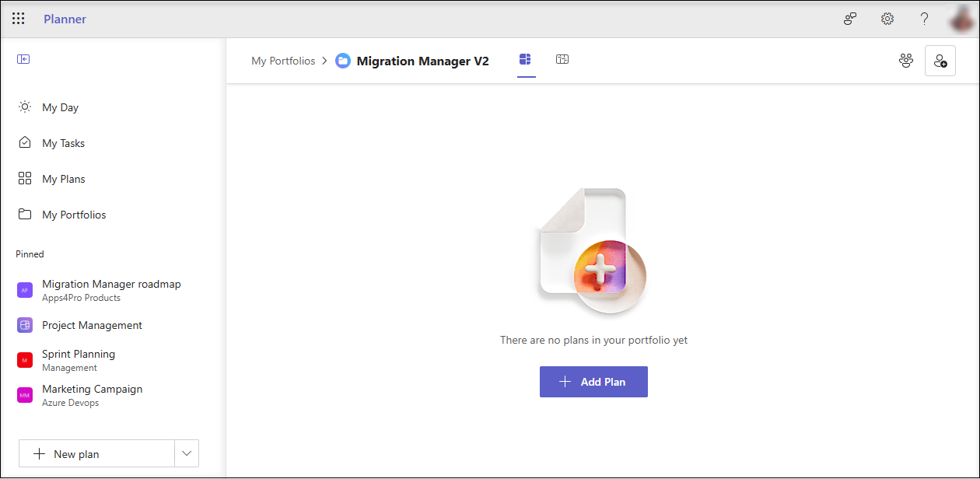Go to My Portfolios breadcrumb link
Viewport: 980px width, 479px height.
pos(283,61)
